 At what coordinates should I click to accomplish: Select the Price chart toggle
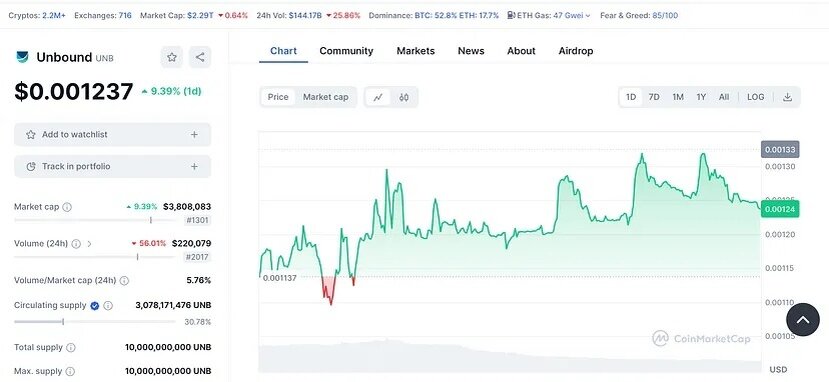point(278,97)
